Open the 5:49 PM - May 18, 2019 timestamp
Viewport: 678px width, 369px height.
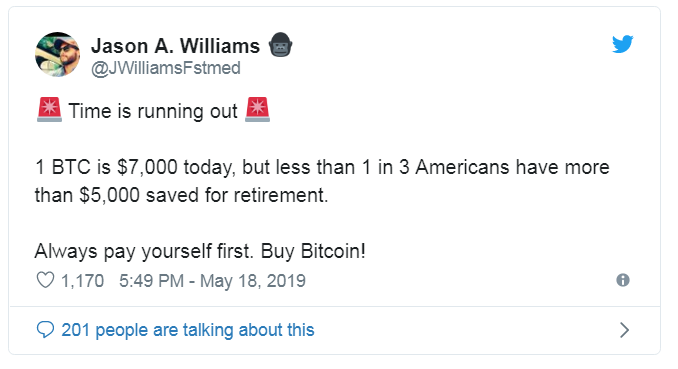tap(212, 281)
